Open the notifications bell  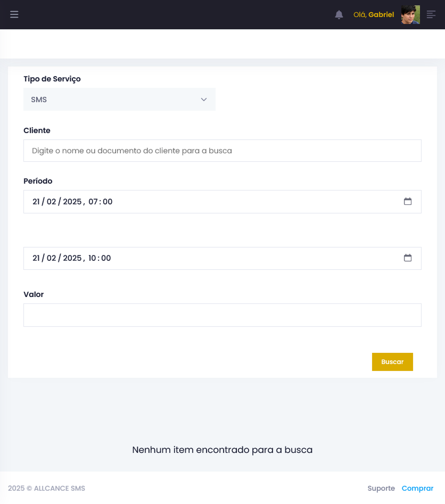339,15
